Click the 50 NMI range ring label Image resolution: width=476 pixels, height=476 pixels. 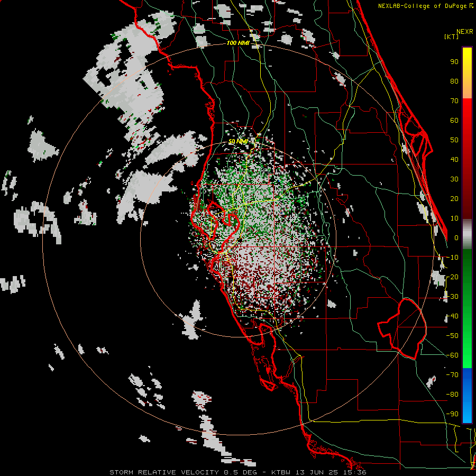(237, 141)
